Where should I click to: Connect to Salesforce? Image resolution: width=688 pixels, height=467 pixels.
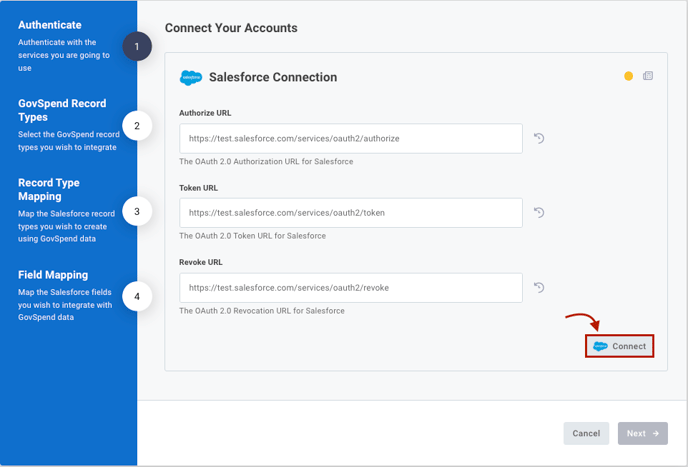[619, 346]
